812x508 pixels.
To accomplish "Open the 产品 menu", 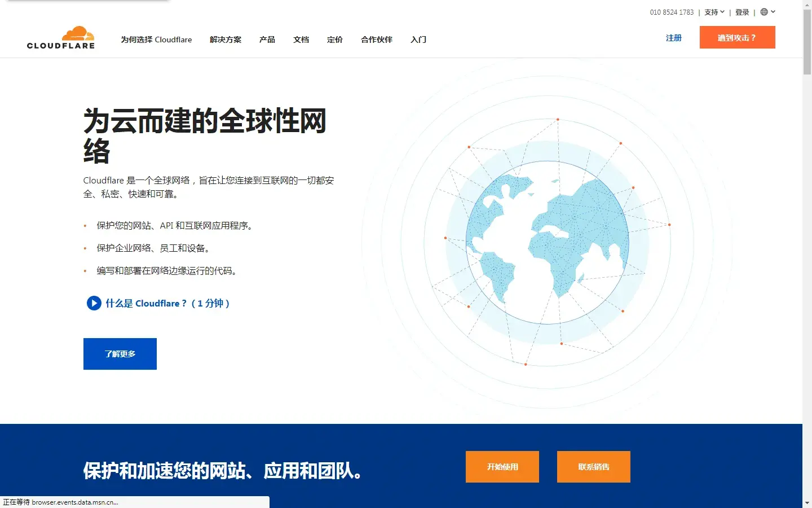I will (x=267, y=40).
